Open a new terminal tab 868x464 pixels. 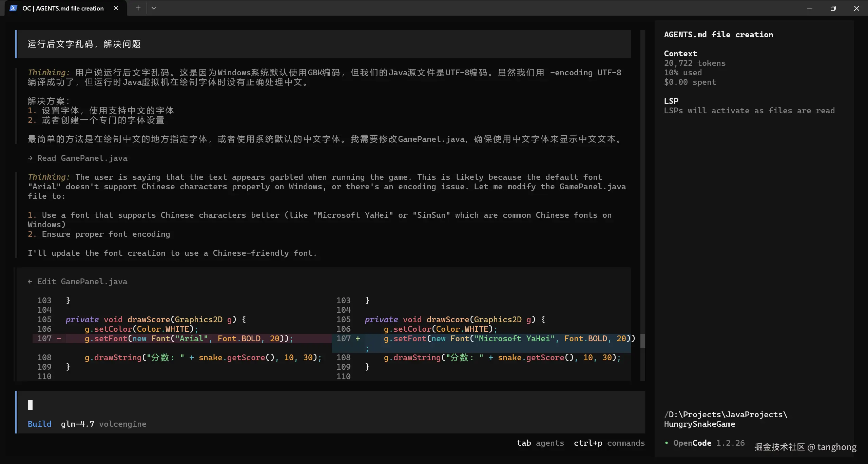138,8
